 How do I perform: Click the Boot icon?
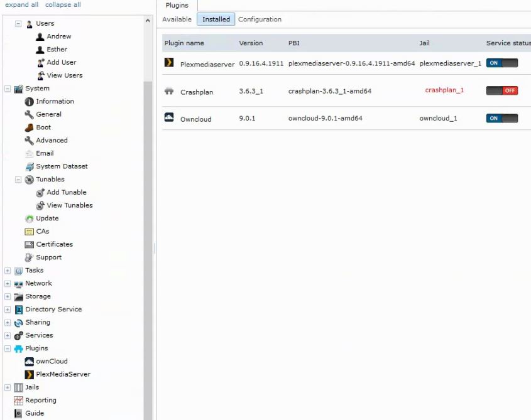pyautogui.click(x=30, y=127)
